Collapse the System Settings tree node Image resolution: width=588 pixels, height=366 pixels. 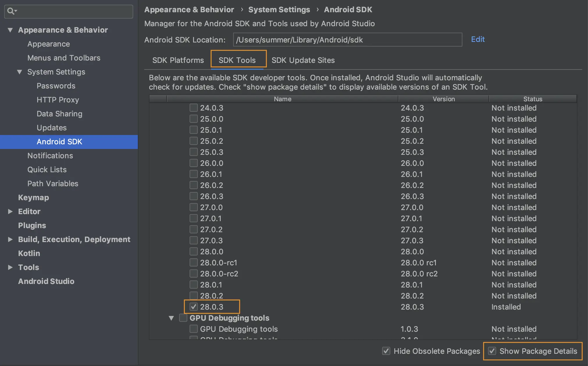click(x=19, y=72)
